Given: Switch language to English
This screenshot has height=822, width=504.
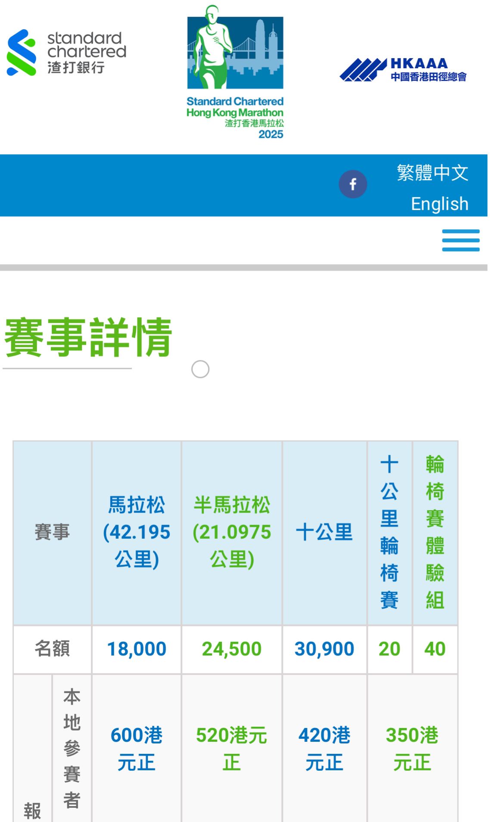Looking at the screenshot, I should click(x=439, y=204).
